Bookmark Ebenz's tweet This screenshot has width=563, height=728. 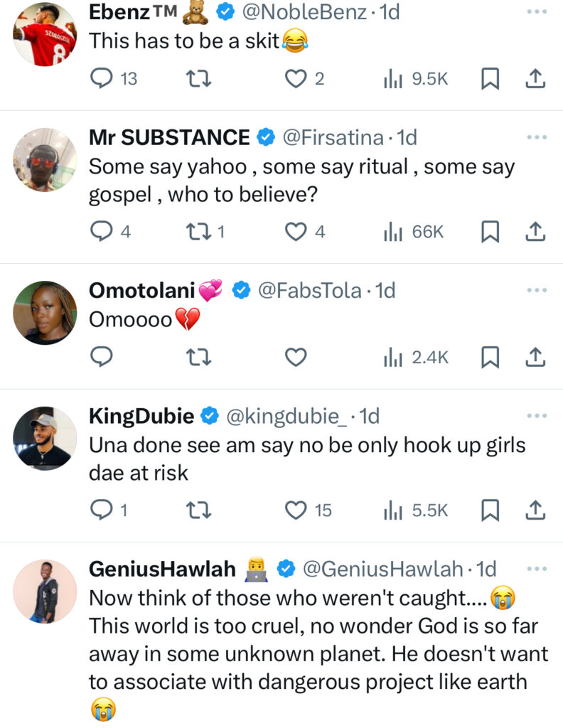click(x=489, y=79)
